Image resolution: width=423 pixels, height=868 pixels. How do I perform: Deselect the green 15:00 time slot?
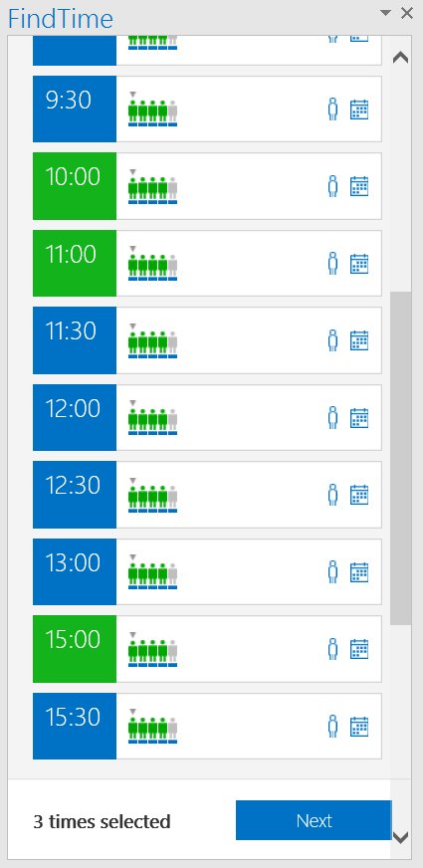[x=75, y=649]
